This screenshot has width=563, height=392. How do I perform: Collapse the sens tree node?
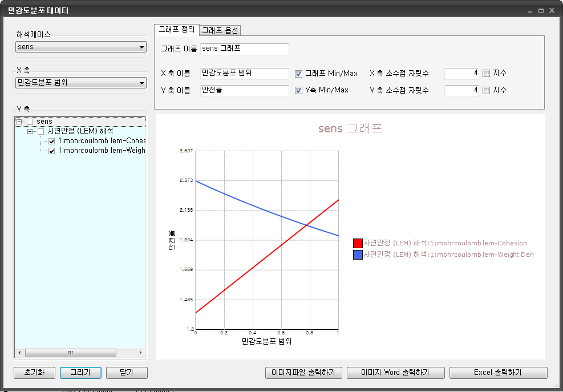[19, 122]
